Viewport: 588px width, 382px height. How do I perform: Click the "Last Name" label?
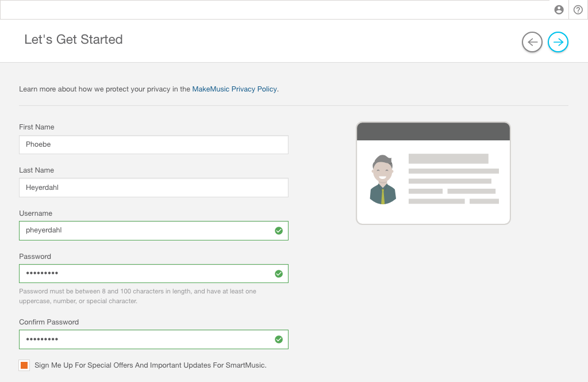(x=36, y=170)
